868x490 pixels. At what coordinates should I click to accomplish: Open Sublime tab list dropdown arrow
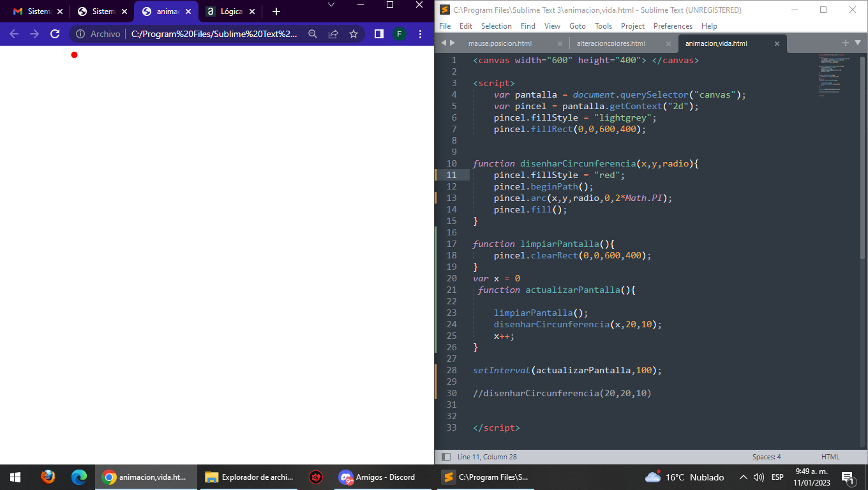(x=858, y=43)
